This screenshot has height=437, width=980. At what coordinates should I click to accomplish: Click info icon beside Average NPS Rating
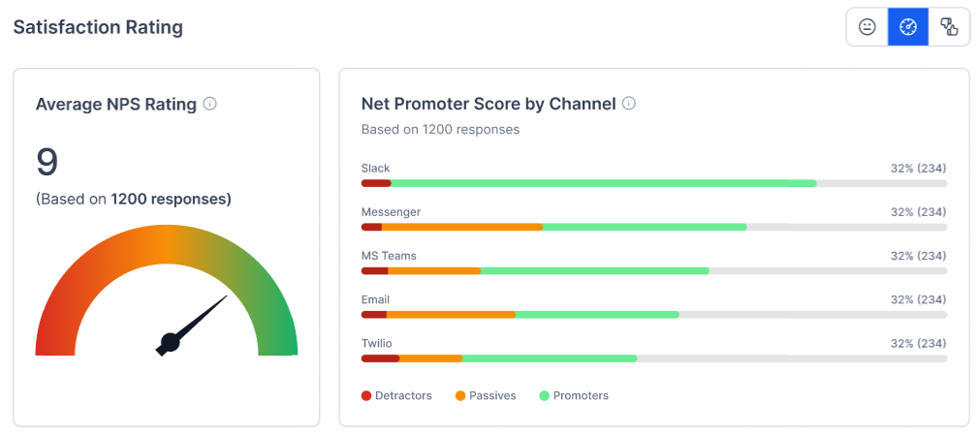209,104
